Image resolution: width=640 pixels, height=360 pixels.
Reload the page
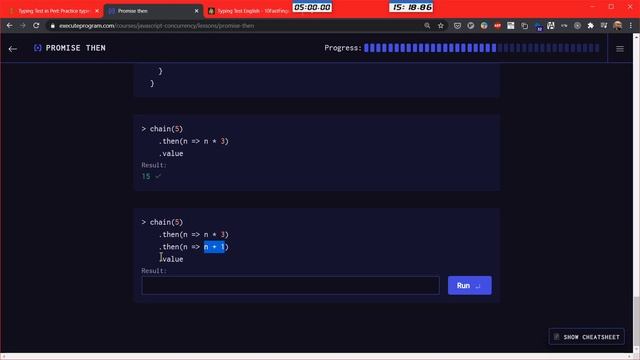pos(36,26)
